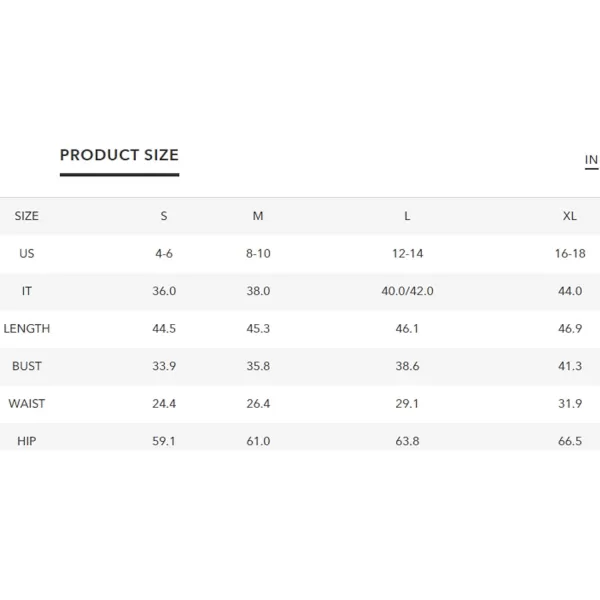
Task: Click IT size 40.0/42.0 cell
Action: click(x=408, y=291)
